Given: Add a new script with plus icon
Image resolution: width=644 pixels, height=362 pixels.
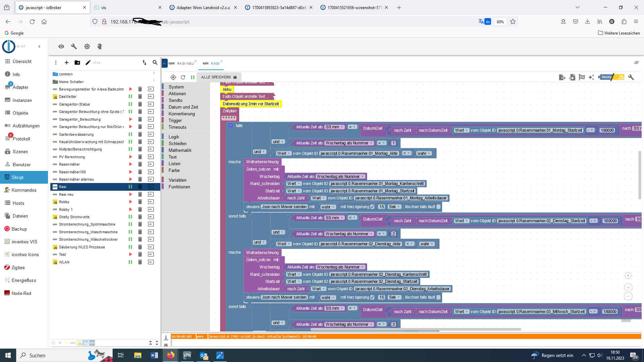Looking at the screenshot, I should tap(66, 63).
